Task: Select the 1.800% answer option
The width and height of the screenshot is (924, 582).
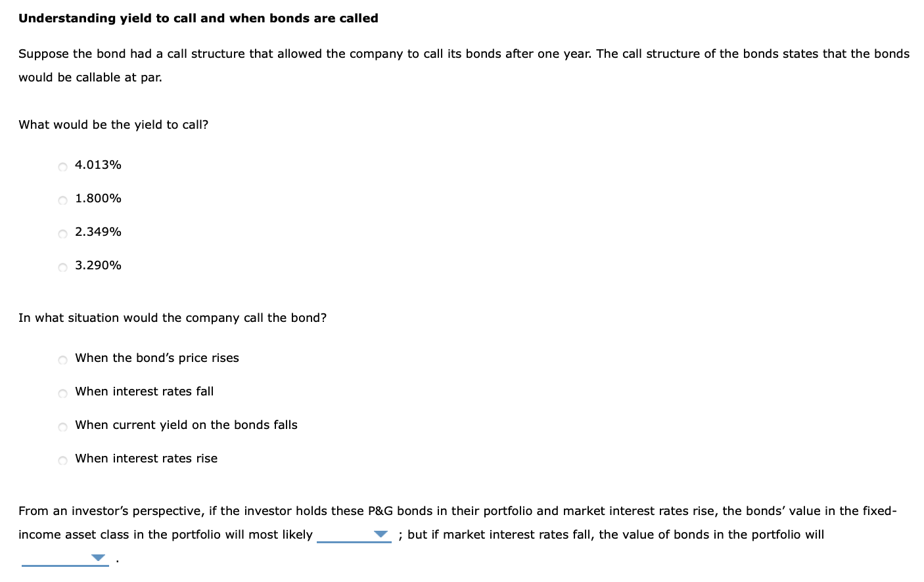Action: pos(62,200)
